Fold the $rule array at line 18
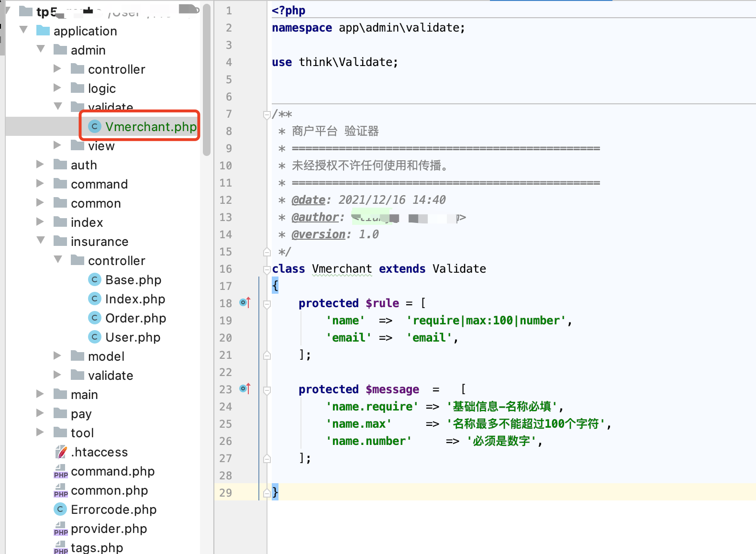This screenshot has height=554, width=756. (267, 304)
